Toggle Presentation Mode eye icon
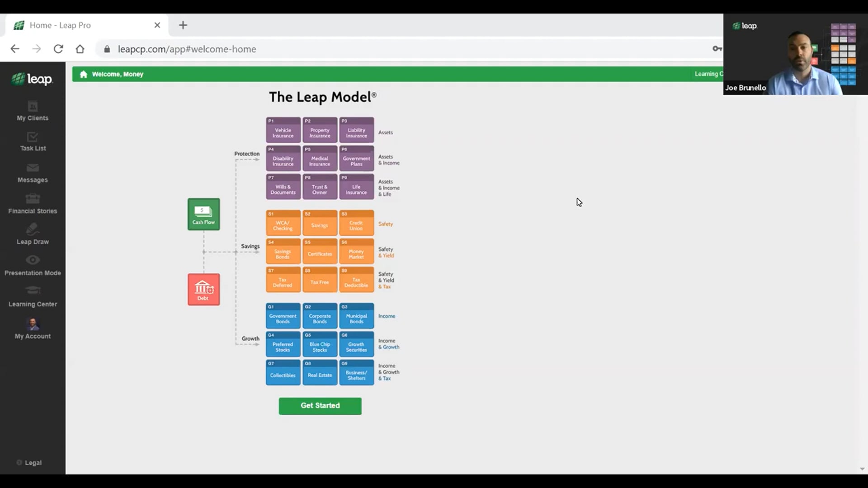This screenshot has height=488, width=868. [33, 260]
